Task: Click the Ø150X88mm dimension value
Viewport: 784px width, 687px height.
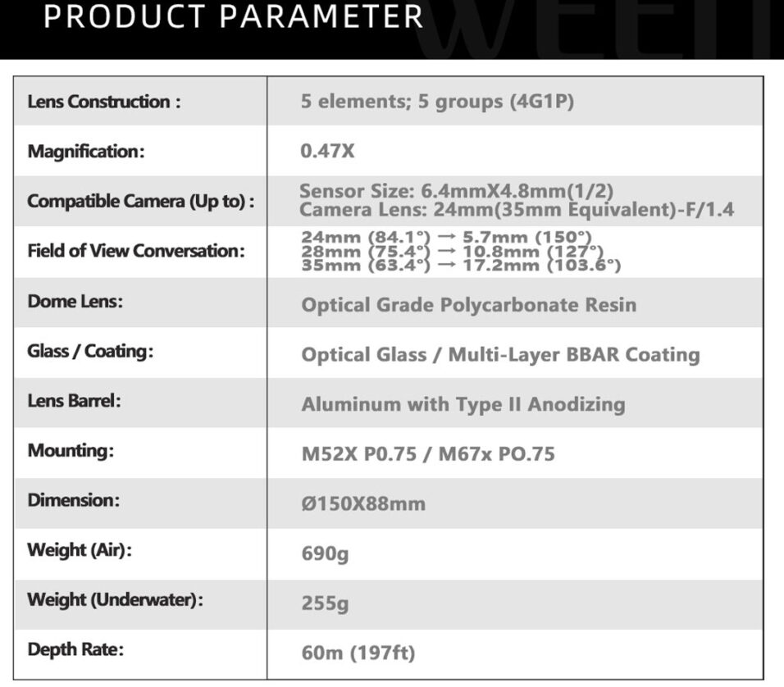Action: point(363,503)
